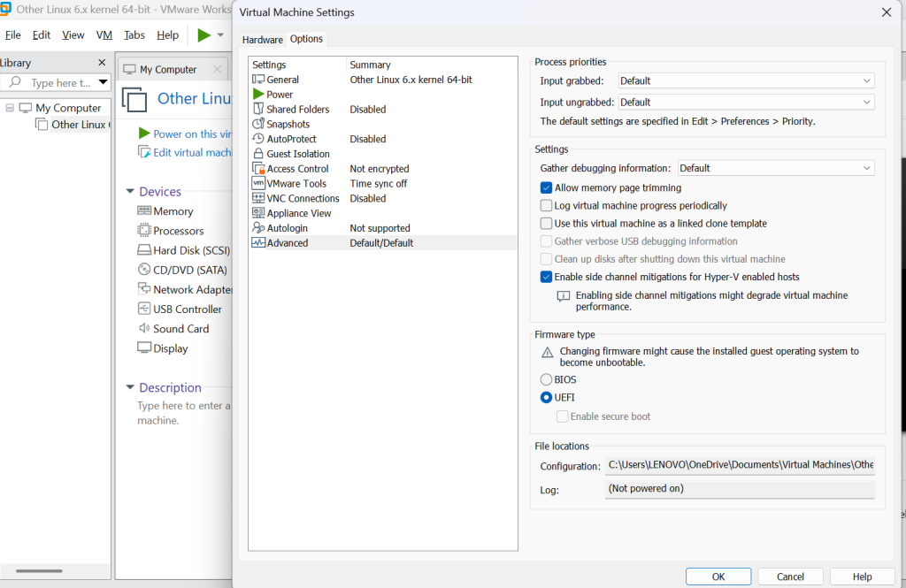Click the Library search input field

tap(60, 83)
